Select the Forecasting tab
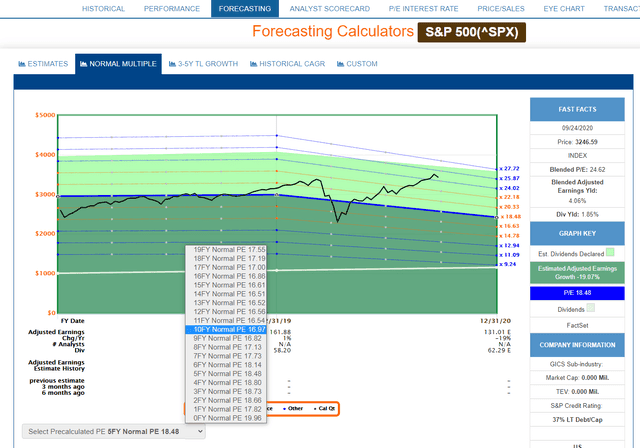 tap(245, 9)
